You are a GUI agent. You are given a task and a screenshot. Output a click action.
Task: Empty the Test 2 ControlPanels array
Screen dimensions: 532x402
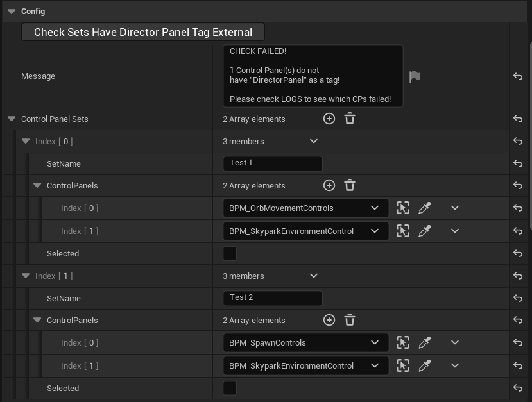350,320
